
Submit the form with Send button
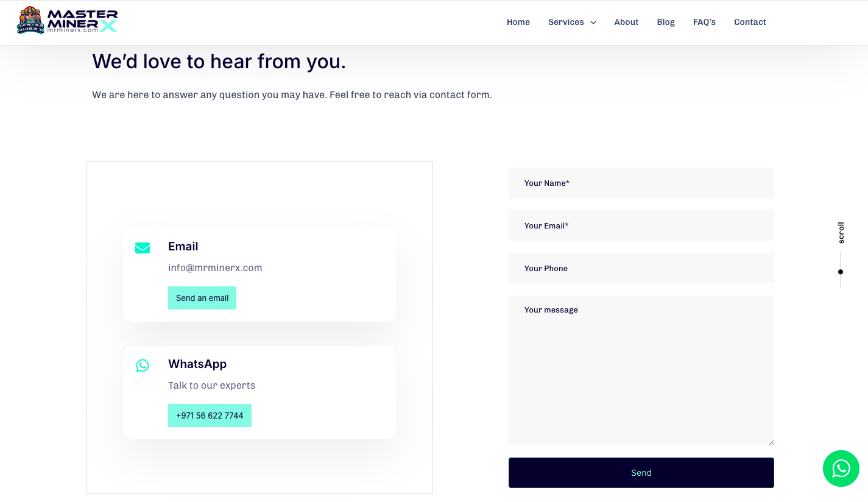641,473
